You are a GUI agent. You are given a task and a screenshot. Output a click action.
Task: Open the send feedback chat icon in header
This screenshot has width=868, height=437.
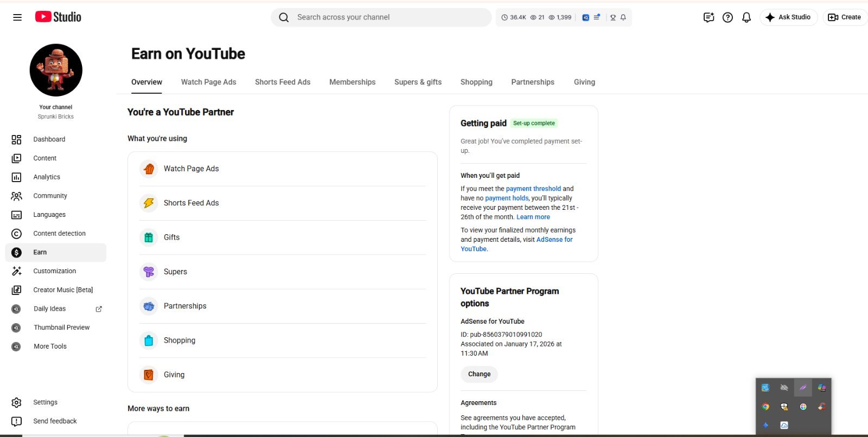pyautogui.click(x=709, y=17)
